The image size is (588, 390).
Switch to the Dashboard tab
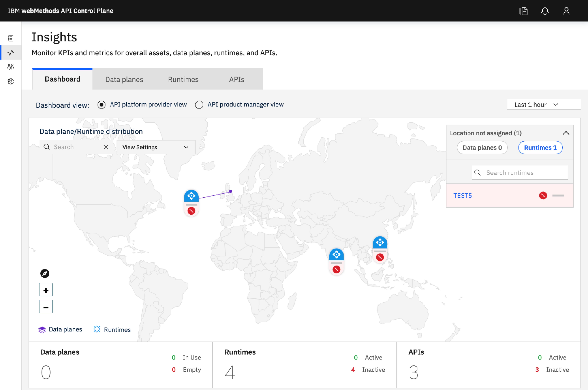coord(62,79)
